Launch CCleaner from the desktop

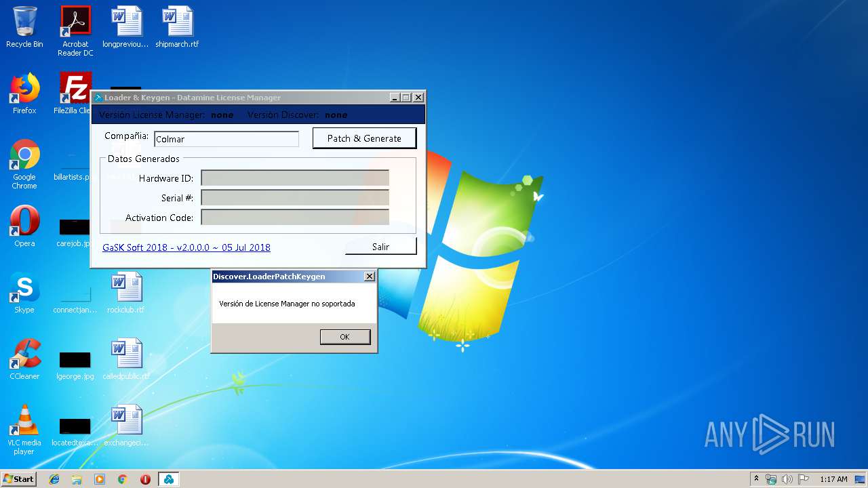24,359
